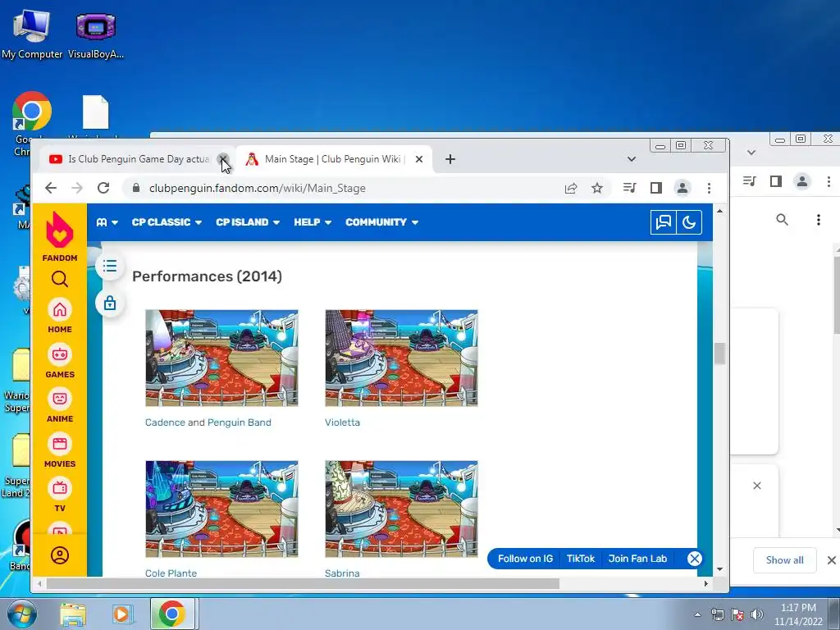Open Chrome profile avatar
Screen dimensions: 840x630
coord(682,188)
